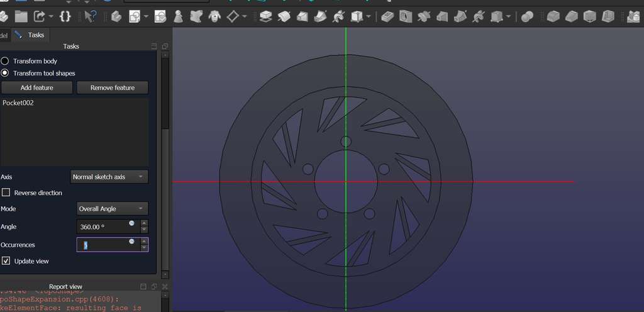Image resolution: width=644 pixels, height=312 pixels.
Task: Click the Create body icon
Action: (x=116, y=16)
